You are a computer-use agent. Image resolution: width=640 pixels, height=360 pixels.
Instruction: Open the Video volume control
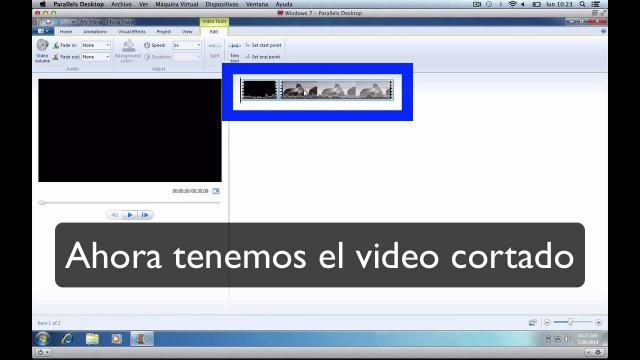click(42, 51)
